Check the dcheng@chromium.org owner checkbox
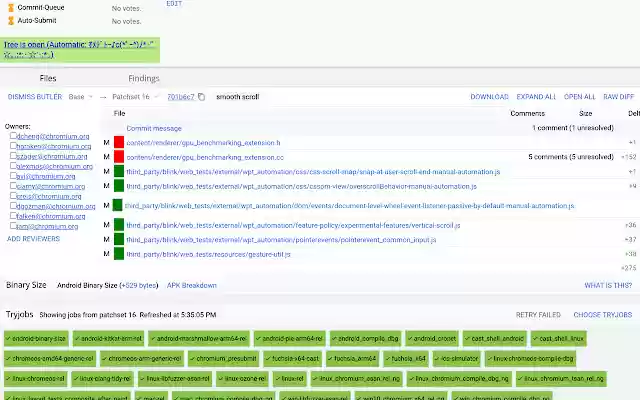Viewport: 640px width, 400px height. 13,136
